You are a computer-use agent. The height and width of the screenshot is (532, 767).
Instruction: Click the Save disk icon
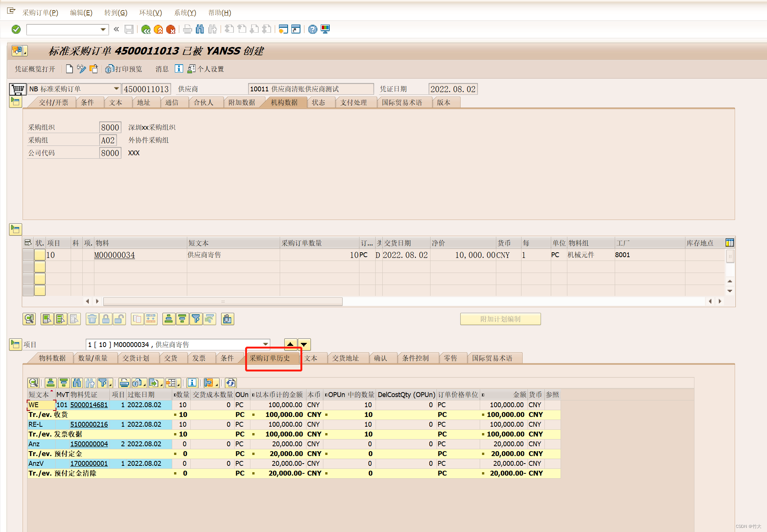click(x=129, y=29)
